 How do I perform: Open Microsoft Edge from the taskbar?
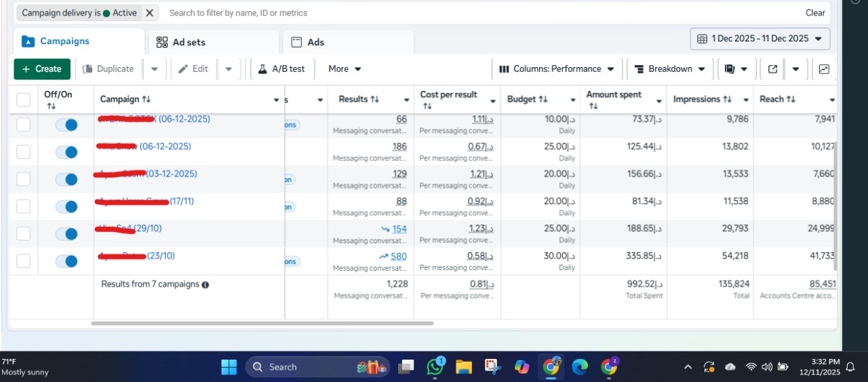580,367
